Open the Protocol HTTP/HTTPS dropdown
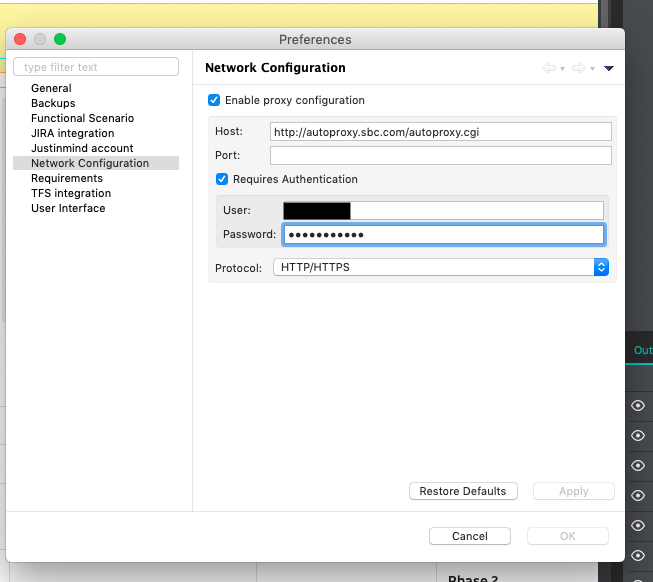The image size is (653, 582). click(x=441, y=267)
